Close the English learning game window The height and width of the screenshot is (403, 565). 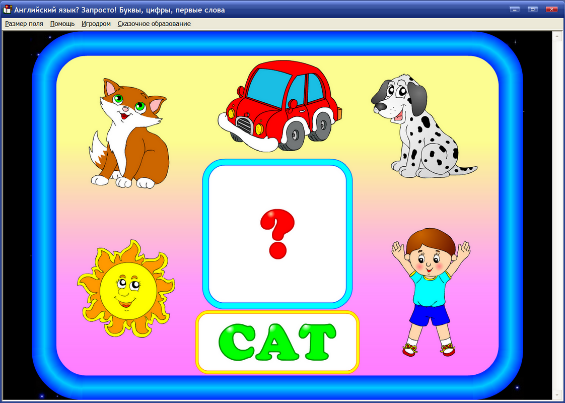coord(551,9)
